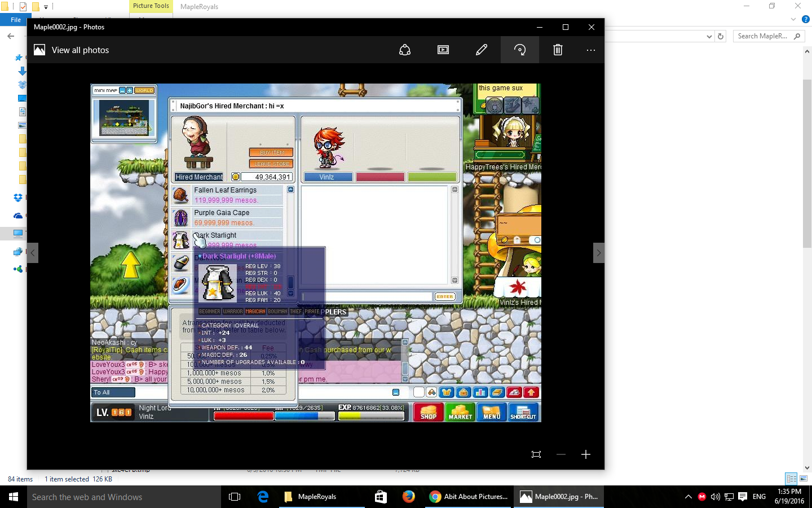The width and height of the screenshot is (812, 508).
Task: Open the Edit pencil tool in Photos
Action: (x=482, y=50)
